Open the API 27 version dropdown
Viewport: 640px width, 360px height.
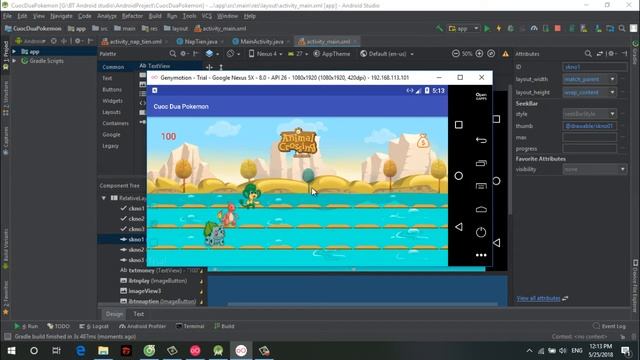coord(298,53)
